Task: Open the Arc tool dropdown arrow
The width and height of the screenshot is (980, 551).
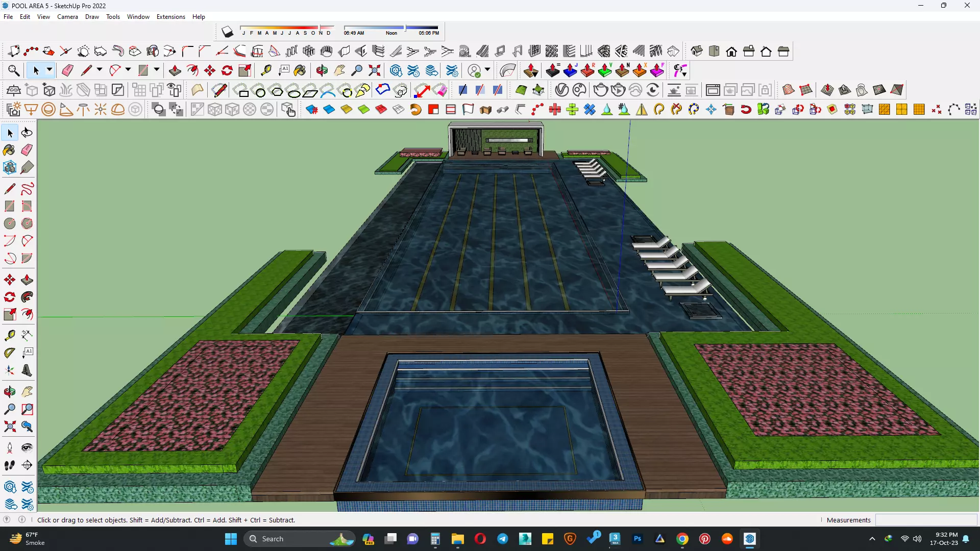Action: (x=128, y=70)
